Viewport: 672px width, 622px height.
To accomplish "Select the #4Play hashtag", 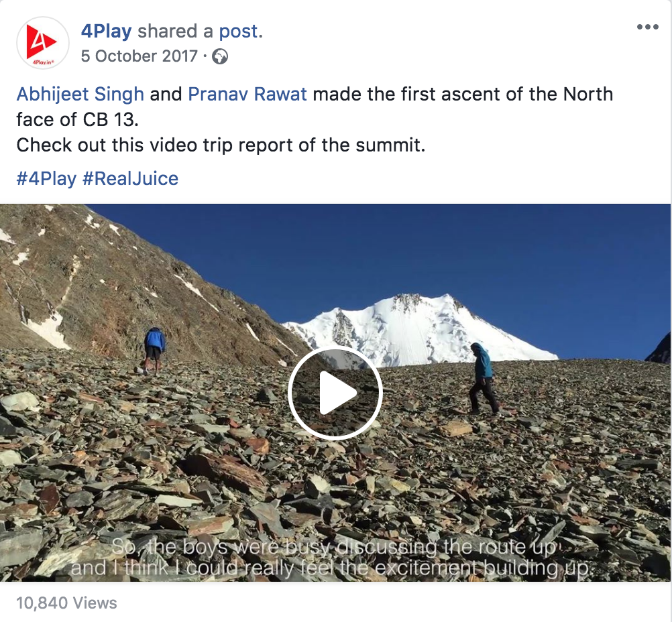I will tap(46, 179).
